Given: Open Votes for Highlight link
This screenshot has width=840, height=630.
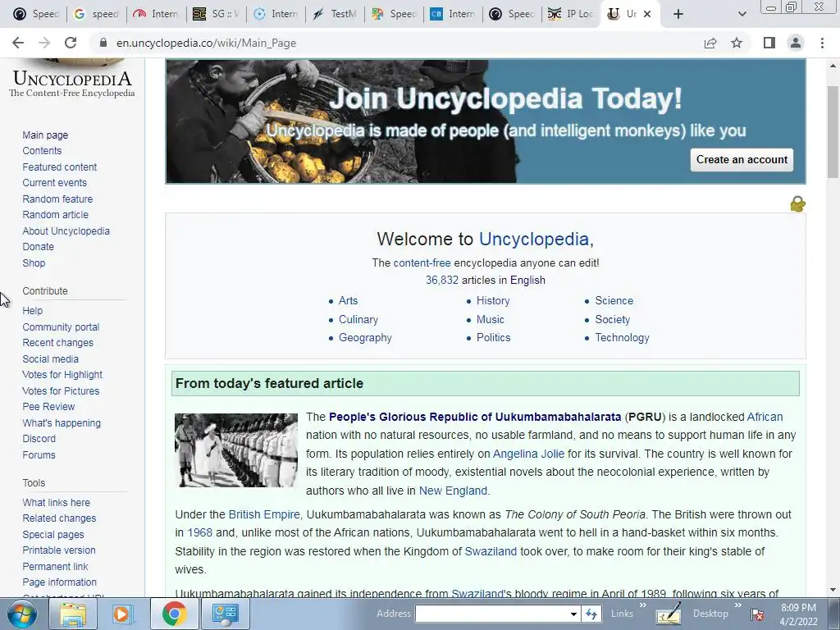Looking at the screenshot, I should pos(62,374).
